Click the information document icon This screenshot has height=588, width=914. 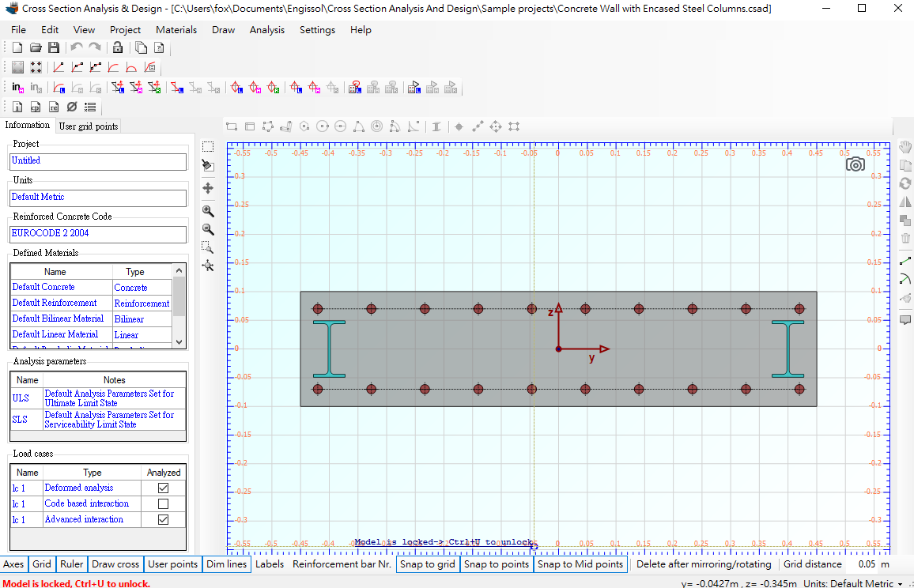[17, 107]
